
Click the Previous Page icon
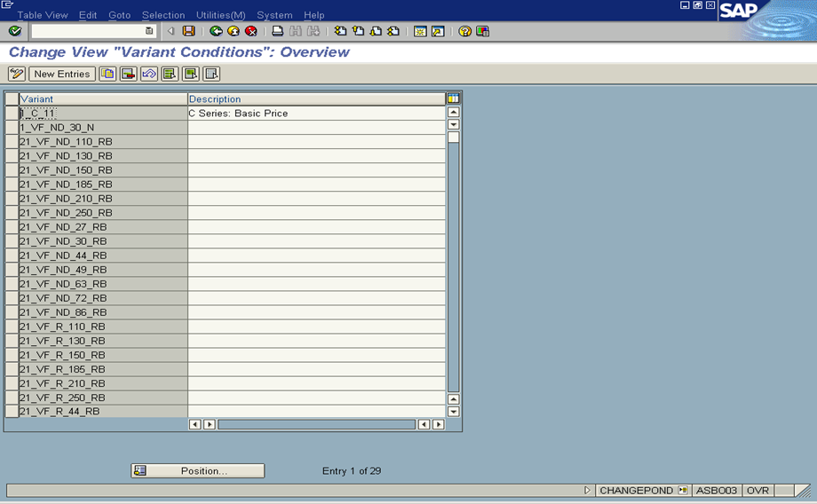click(x=358, y=31)
